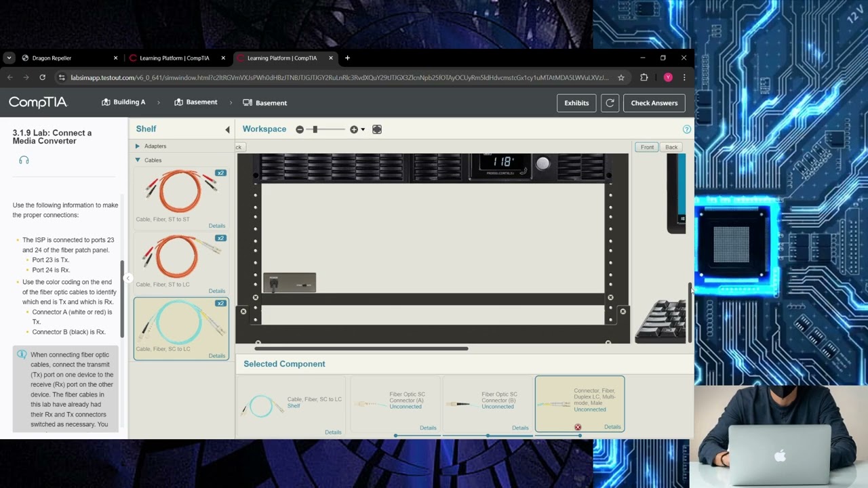Open browser extensions puzzle icon
868x488 pixels.
(x=644, y=78)
